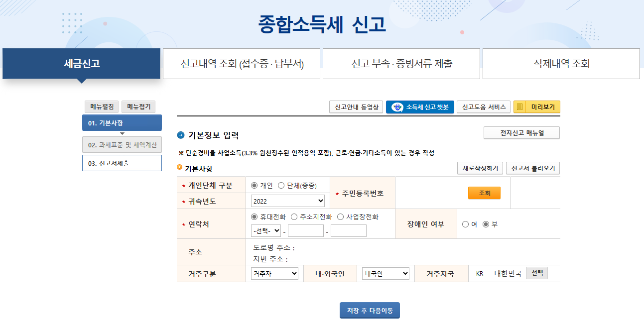This screenshot has height=327, width=644.
Task: Open the 귀속년도 year dropdown
Action: (x=288, y=201)
